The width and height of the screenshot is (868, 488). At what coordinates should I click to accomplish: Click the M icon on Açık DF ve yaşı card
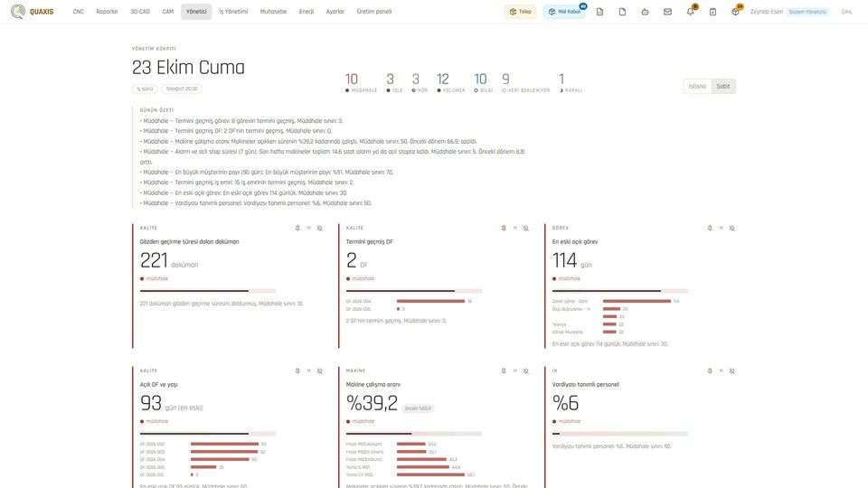[309, 371]
